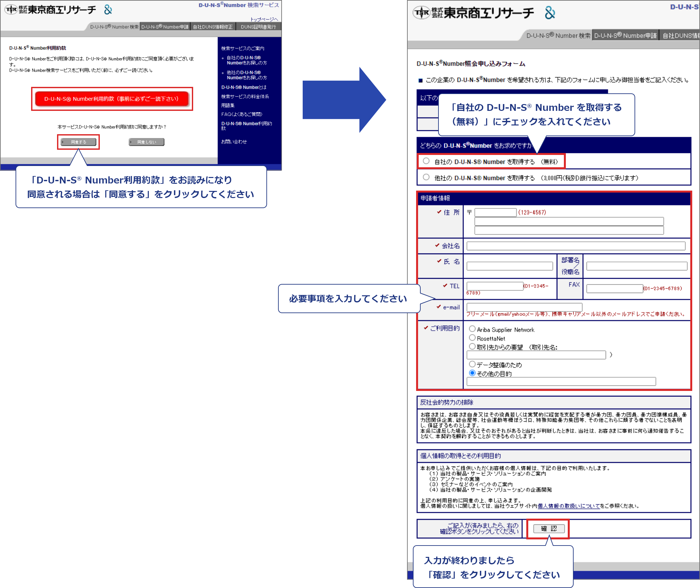
Task: Click the red D-U-N-S Number利用約款 button
Action: click(x=112, y=99)
